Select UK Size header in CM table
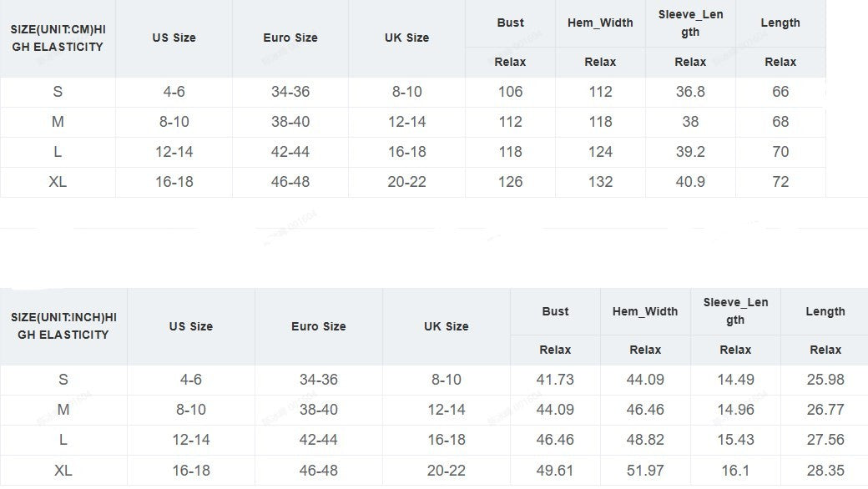This screenshot has height=489, width=868. click(407, 38)
